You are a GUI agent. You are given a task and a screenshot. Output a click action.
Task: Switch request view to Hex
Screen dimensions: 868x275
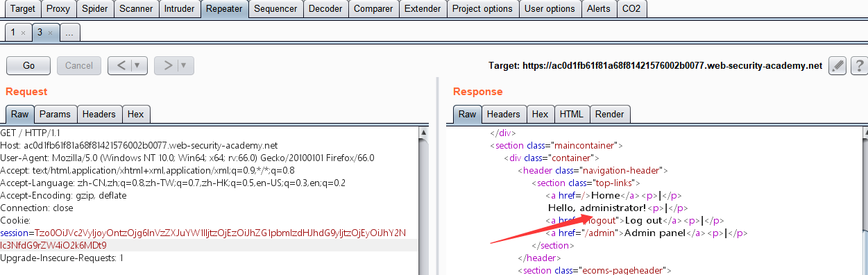coord(136,114)
